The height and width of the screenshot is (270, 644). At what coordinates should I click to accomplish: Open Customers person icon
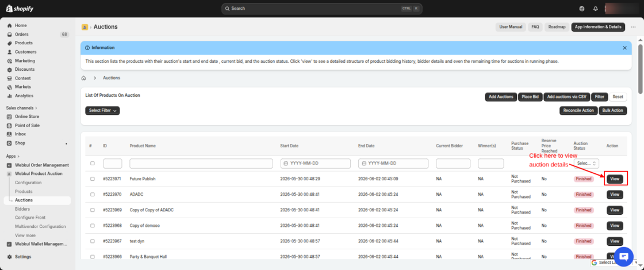(x=9, y=52)
